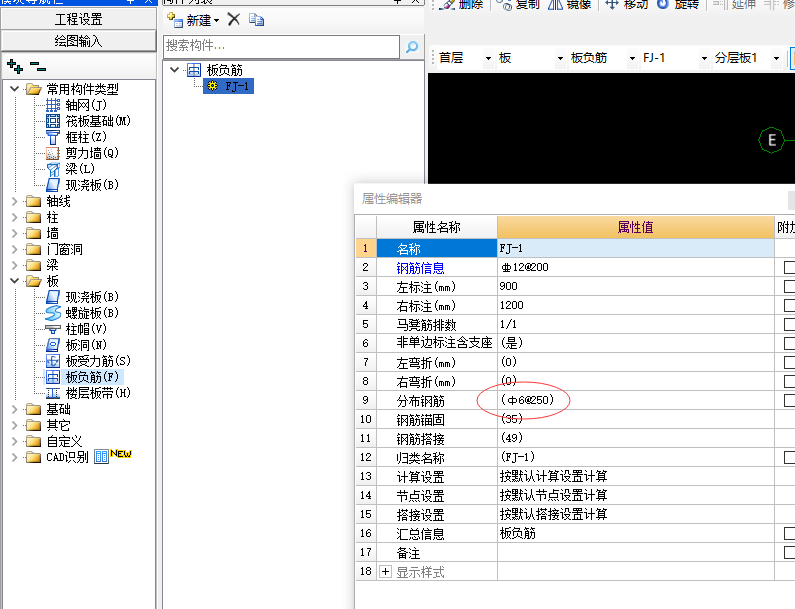Screen dimensions: 795x609
Task: Toggle checkbox for 左标注(mm) row
Action: [789, 286]
